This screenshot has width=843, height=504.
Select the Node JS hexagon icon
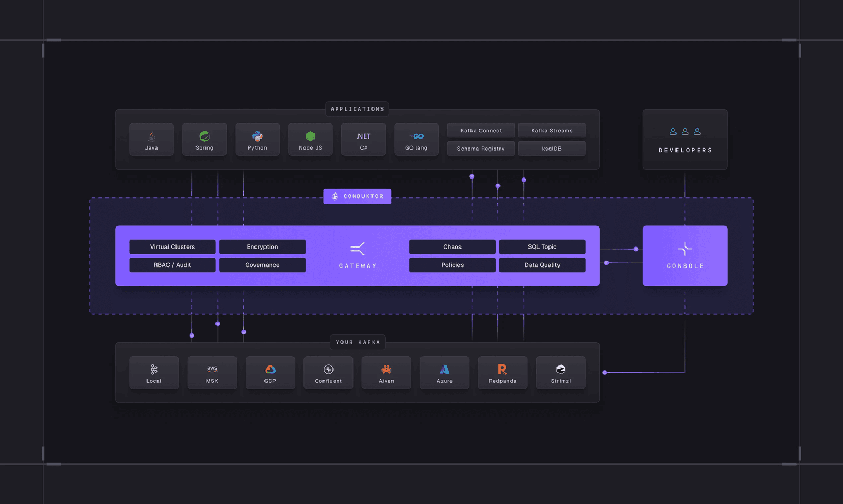pos(310,136)
